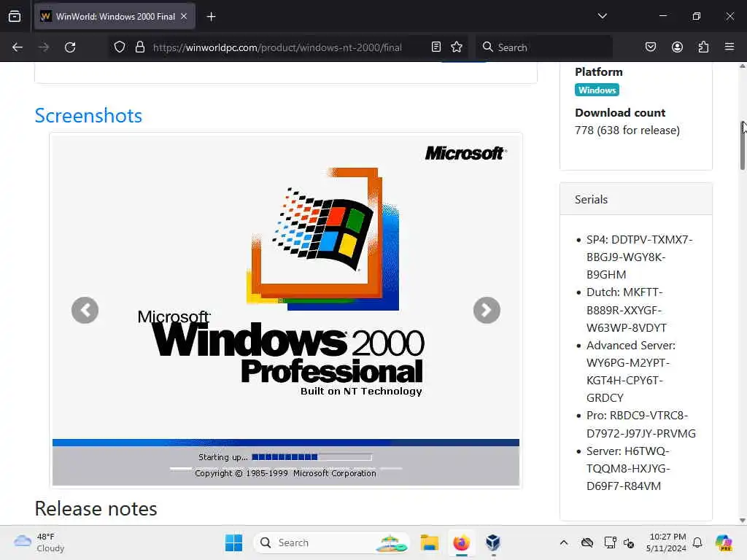Click Pro serial RBDC9-VTRC8 text
The height and width of the screenshot is (560, 747).
pos(640,424)
